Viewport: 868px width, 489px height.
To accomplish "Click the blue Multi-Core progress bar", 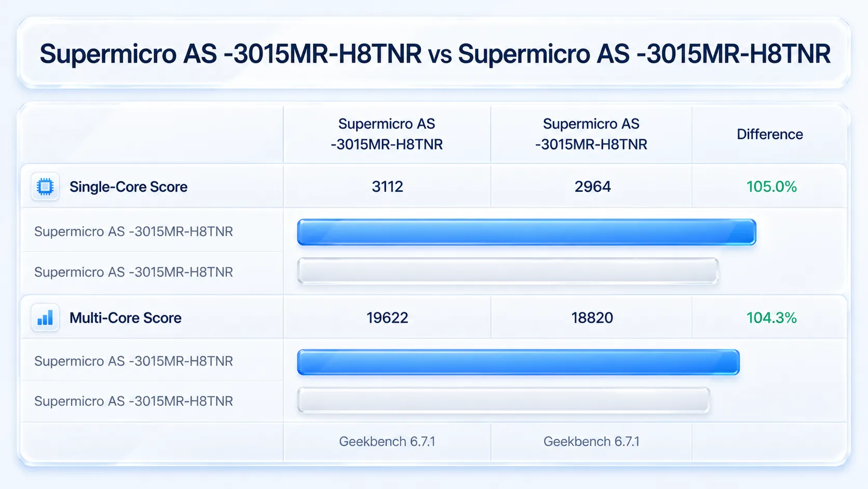I will pos(518,362).
